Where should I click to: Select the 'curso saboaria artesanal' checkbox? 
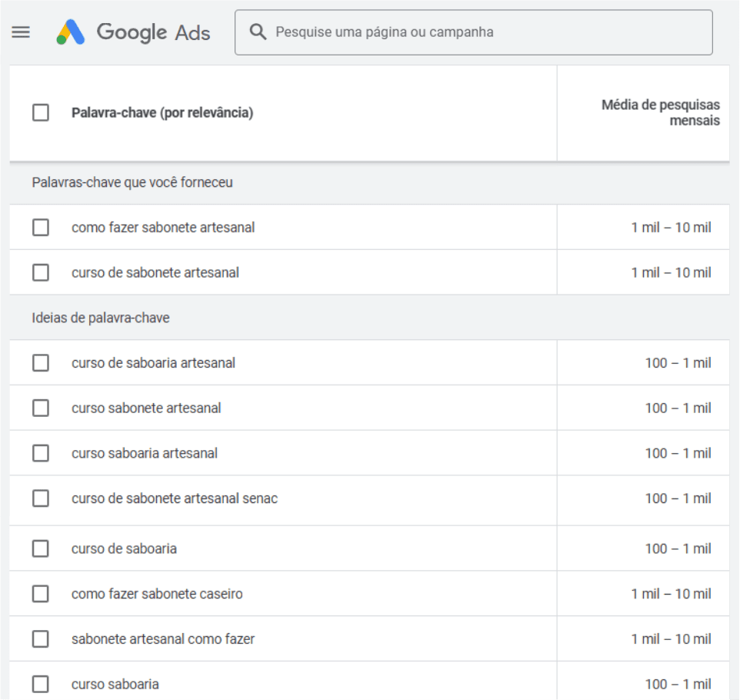pos(41,453)
